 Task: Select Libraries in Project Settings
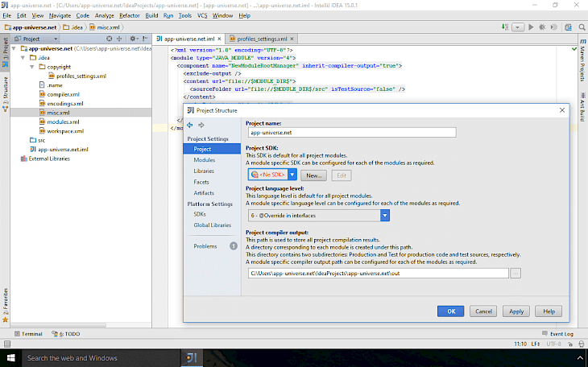click(204, 171)
